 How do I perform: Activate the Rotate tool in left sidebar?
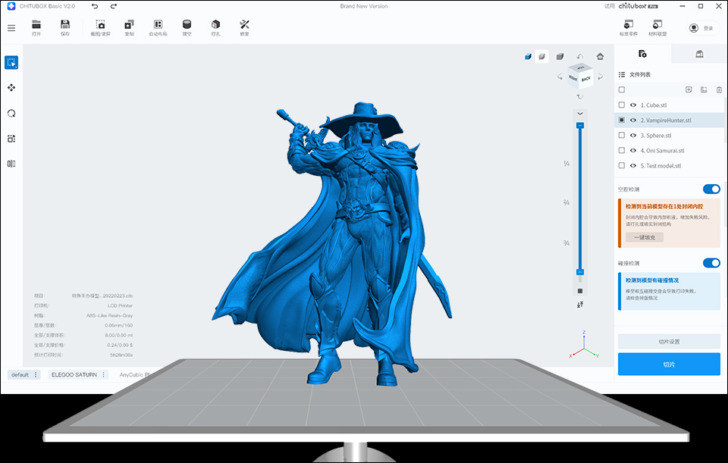pos(12,113)
